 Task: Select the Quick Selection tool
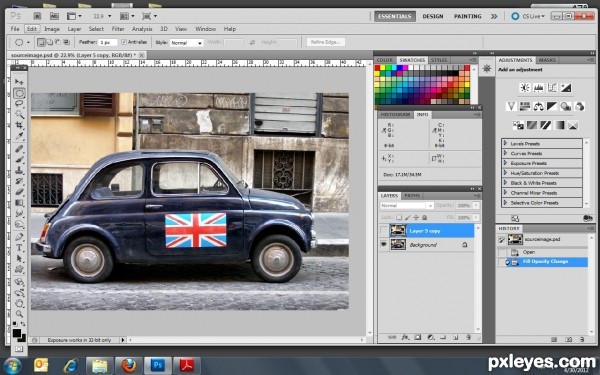[x=19, y=114]
